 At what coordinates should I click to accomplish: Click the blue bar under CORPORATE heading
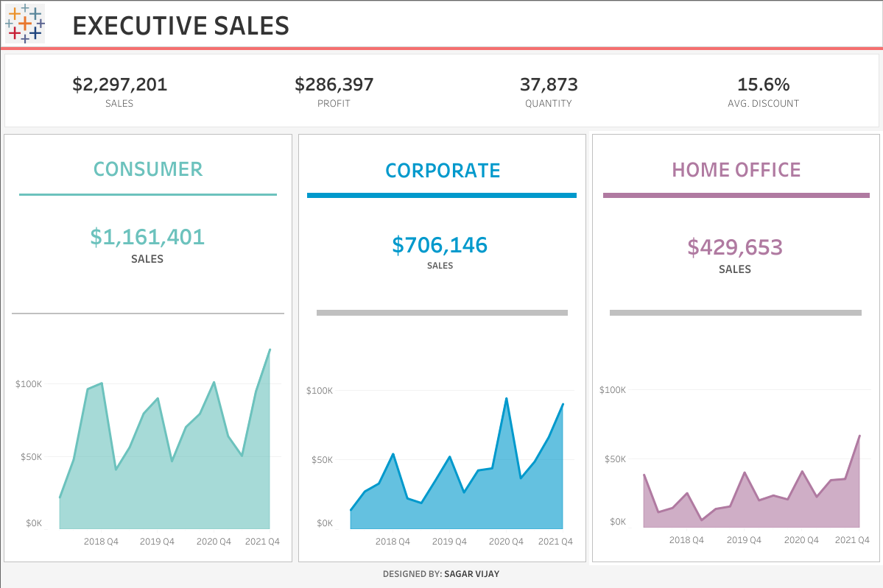441,195
